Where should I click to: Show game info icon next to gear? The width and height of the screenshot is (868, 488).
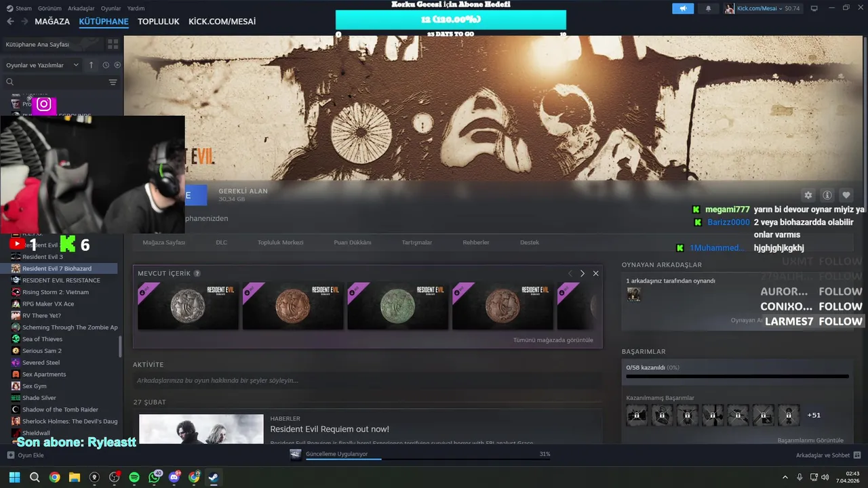pos(827,195)
